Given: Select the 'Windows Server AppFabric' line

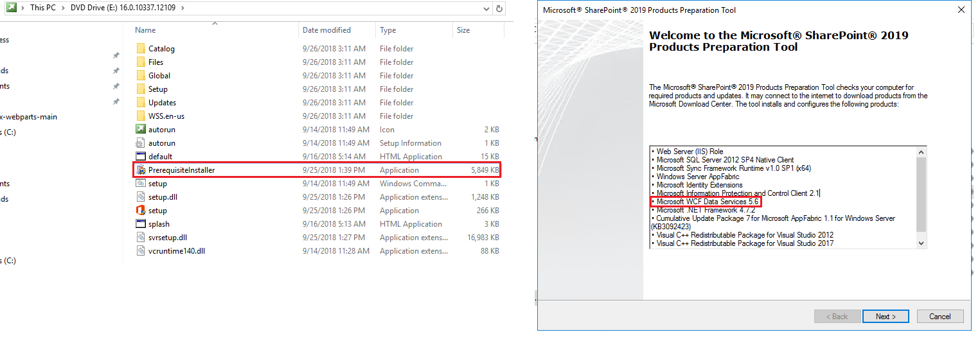Looking at the screenshot, I should 697,177.
